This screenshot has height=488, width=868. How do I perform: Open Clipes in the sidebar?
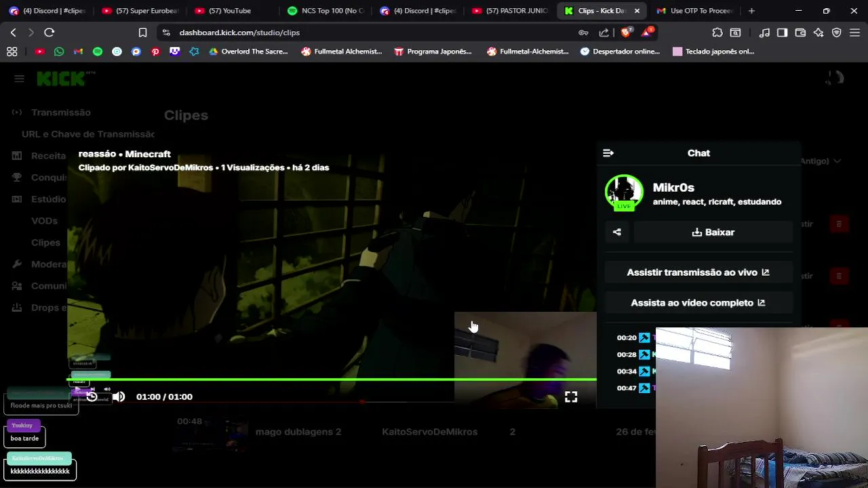[45, 243]
